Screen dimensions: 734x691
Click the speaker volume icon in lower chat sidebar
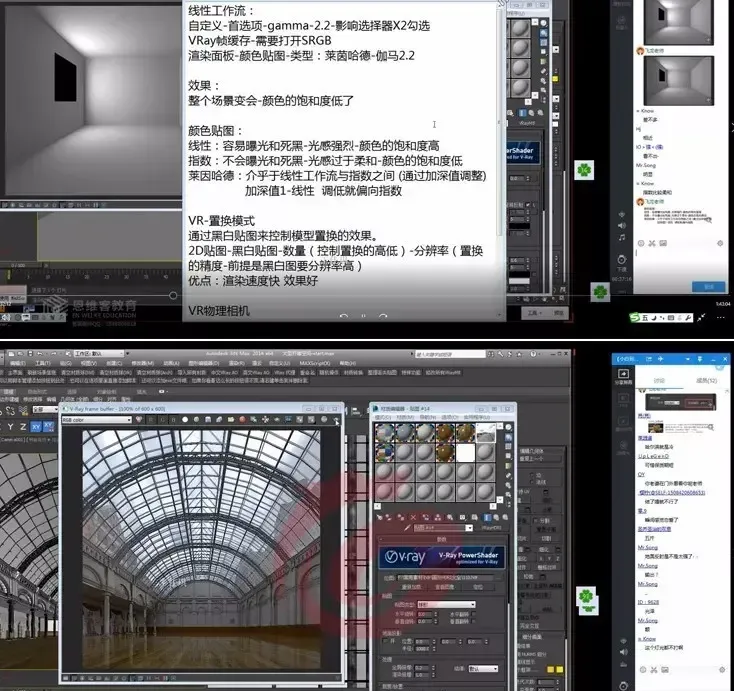[623, 652]
